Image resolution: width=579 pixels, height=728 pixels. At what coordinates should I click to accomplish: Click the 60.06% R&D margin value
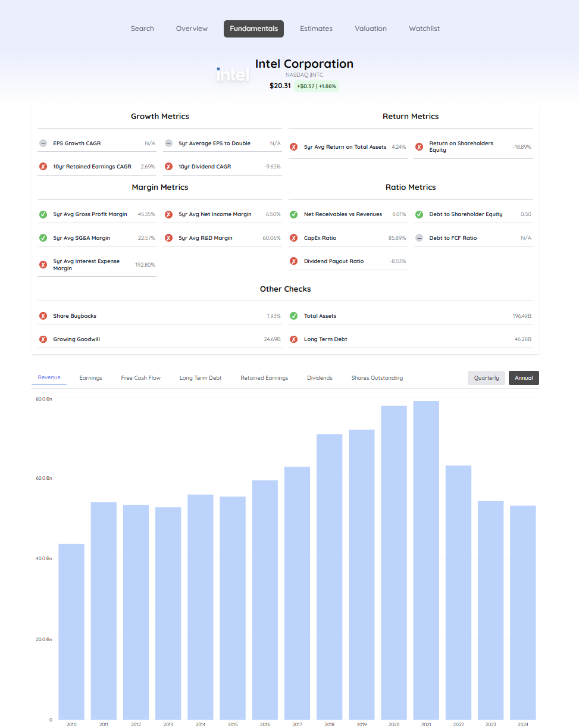271,238
